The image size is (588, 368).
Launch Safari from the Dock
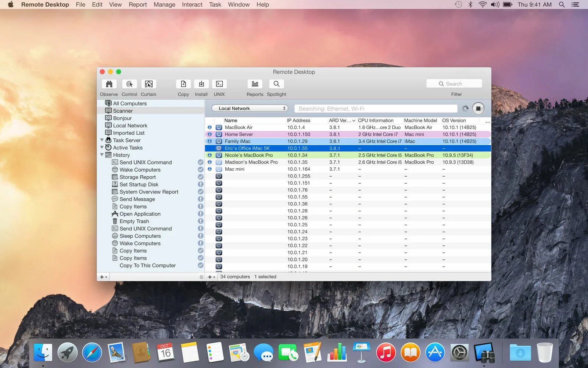(92, 352)
